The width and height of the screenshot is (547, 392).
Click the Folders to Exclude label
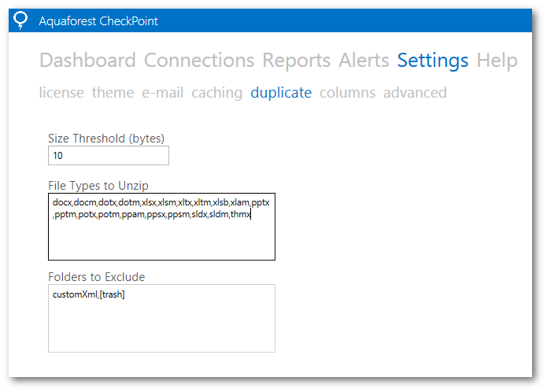click(x=96, y=277)
